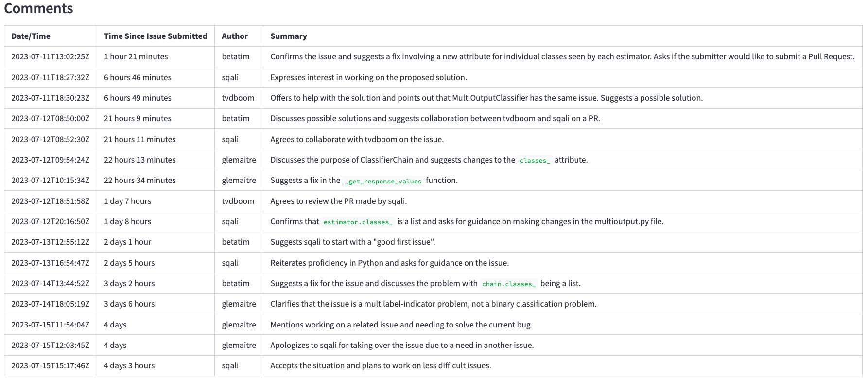
Task: Click the '22 hours 34 minutes' cell
Action: pos(140,180)
